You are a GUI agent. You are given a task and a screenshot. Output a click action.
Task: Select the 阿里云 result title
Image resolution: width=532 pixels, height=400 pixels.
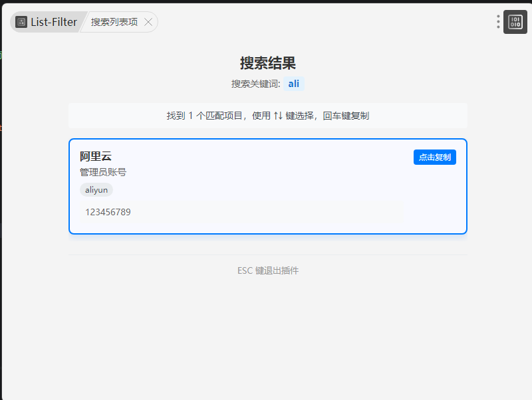coord(96,156)
